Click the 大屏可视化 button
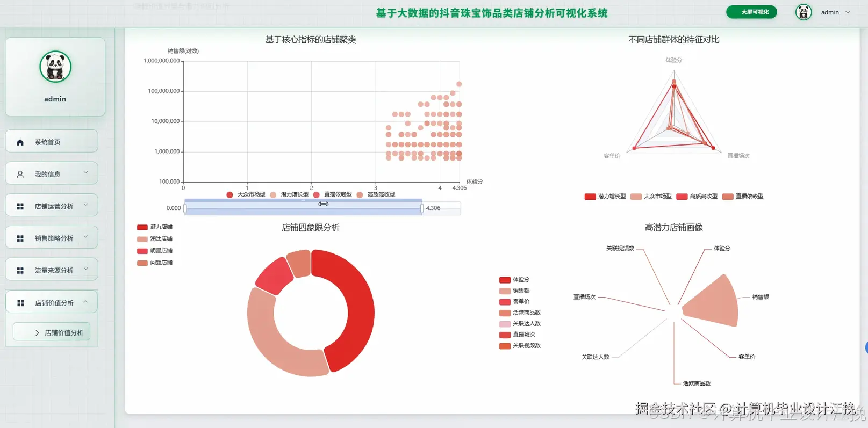 coord(751,12)
